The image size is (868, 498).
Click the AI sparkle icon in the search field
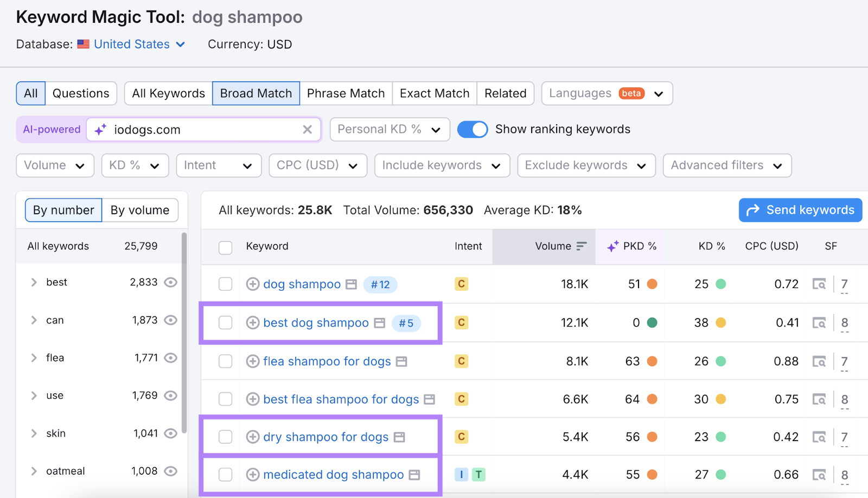pyautogui.click(x=99, y=129)
